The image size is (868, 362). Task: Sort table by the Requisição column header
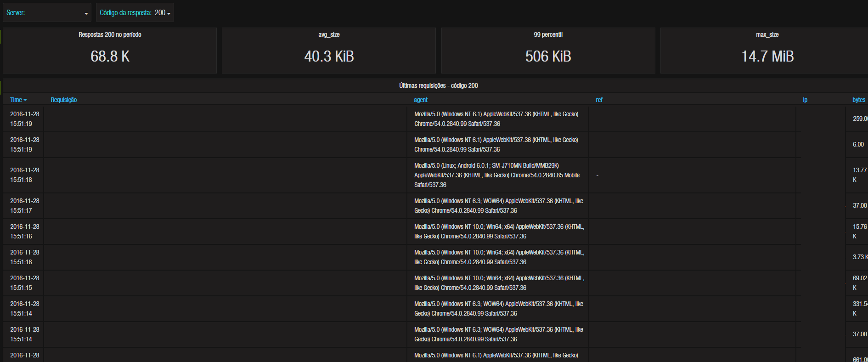[x=64, y=100]
